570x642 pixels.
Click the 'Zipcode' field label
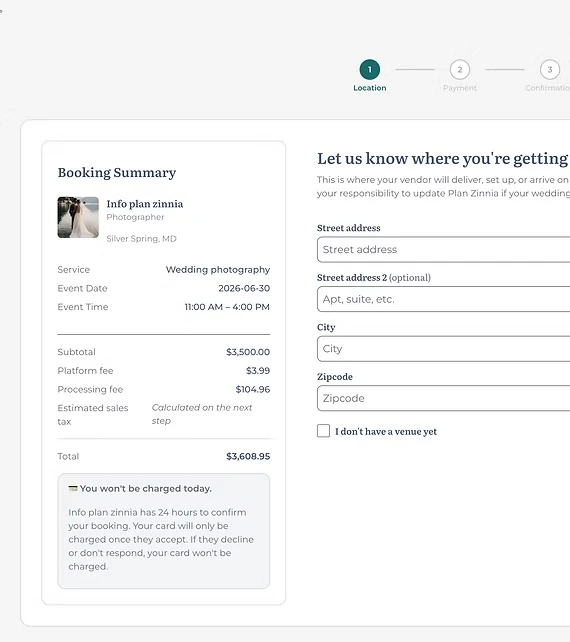pyautogui.click(x=335, y=377)
